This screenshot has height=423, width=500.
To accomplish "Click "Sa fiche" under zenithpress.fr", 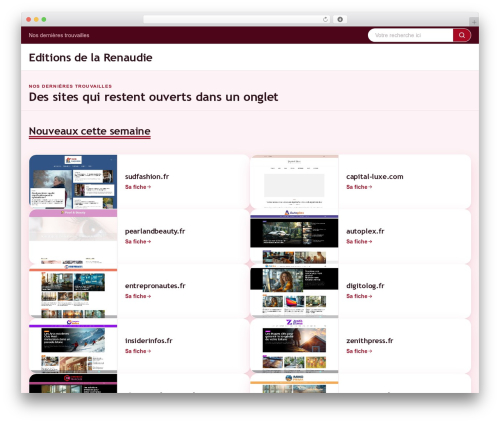I will click(x=359, y=351).
